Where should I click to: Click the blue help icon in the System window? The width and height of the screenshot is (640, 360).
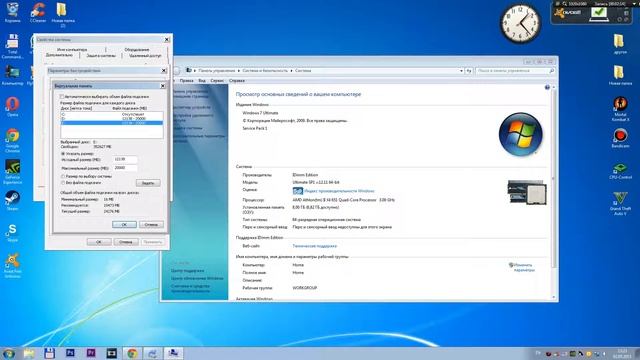(x=547, y=87)
